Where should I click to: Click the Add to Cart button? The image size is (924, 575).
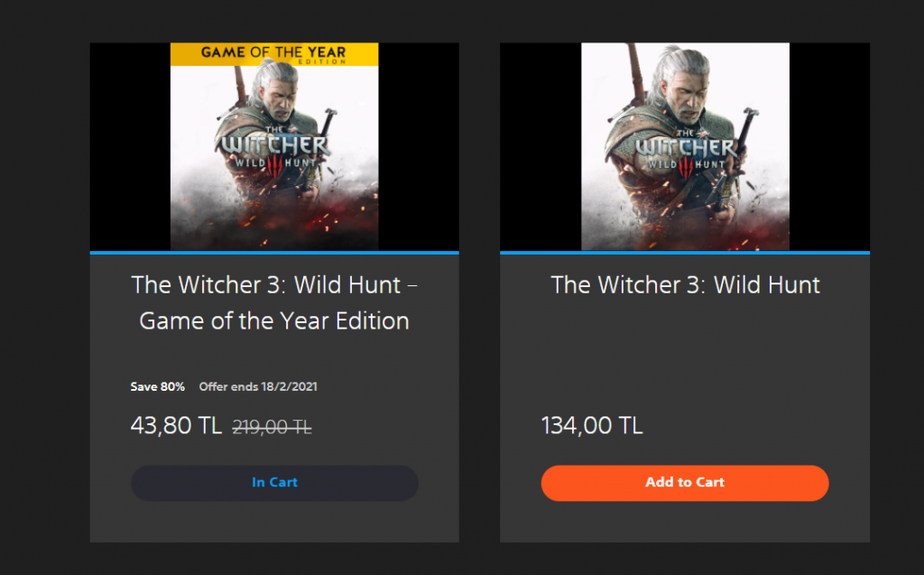point(685,483)
